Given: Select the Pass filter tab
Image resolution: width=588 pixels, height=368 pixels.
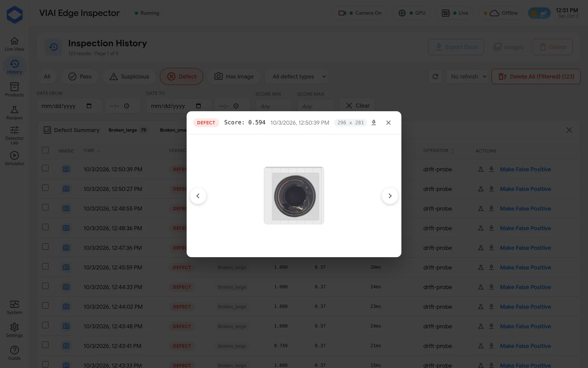Looking at the screenshot, I should point(80,77).
